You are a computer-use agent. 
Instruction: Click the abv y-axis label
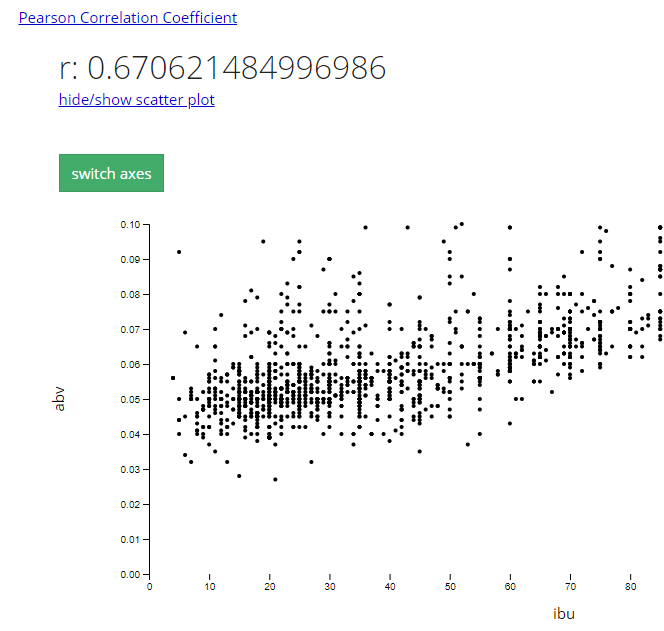pos(59,399)
